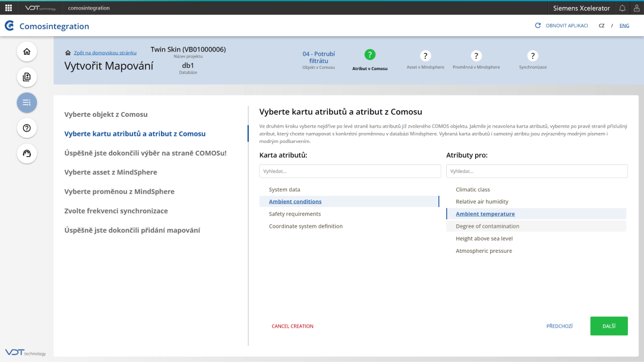
Task: Click the Home icon in the sidebar
Action: (x=27, y=52)
